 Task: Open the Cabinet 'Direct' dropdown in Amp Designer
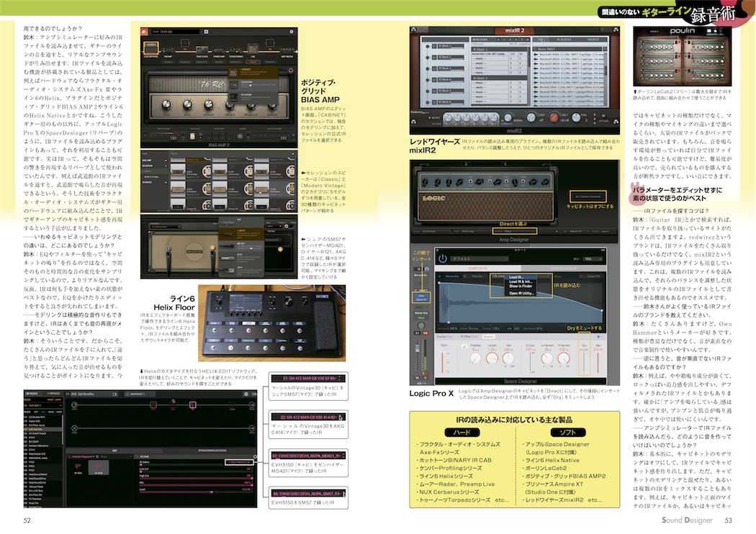coord(515,231)
